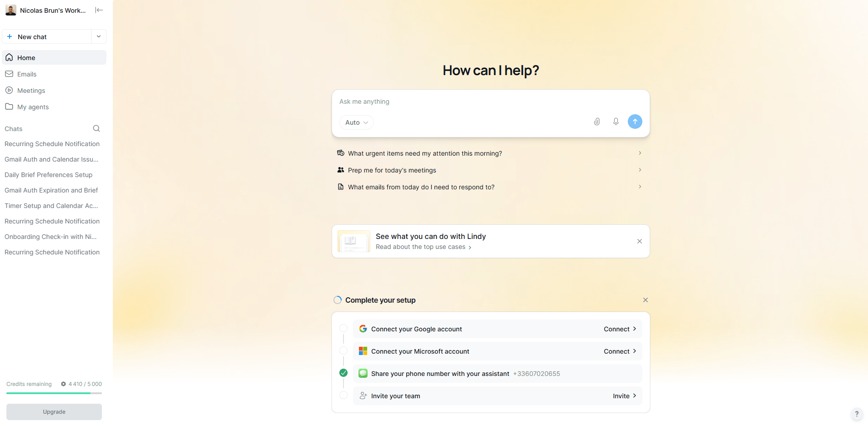Click the Chats section heading
868x426 pixels.
coord(14,129)
